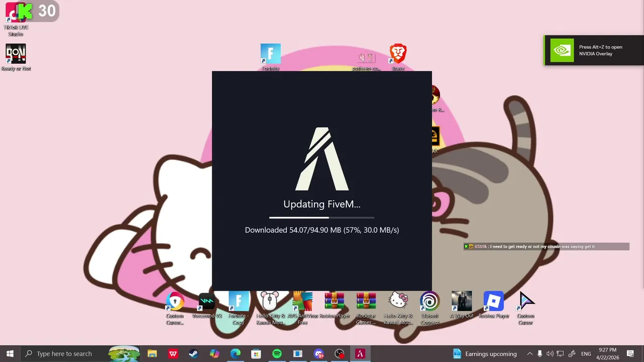The width and height of the screenshot is (644, 362).
Task: Open the pusheen-co... desktop file
Action: (x=366, y=60)
